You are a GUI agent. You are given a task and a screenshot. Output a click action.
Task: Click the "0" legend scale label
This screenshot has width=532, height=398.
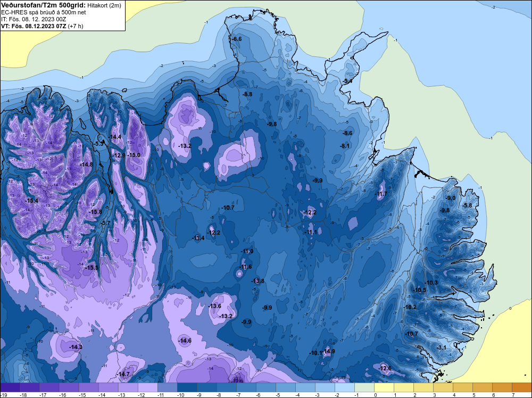pyautogui.click(x=375, y=395)
